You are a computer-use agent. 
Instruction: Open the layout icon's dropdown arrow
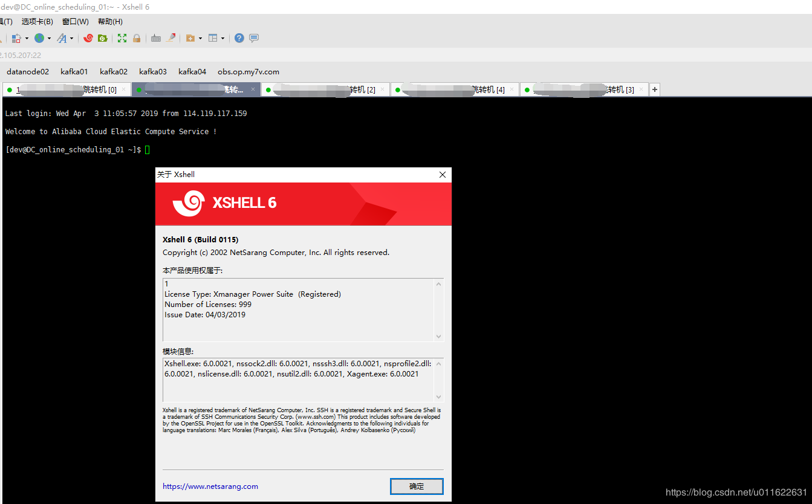coord(222,38)
